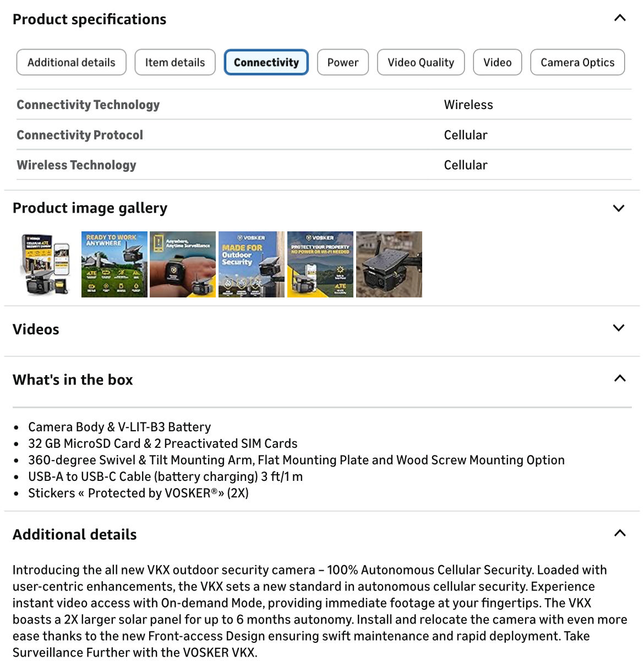The image size is (644, 661).
Task: Select the Connectivity tab
Action: 266,62
